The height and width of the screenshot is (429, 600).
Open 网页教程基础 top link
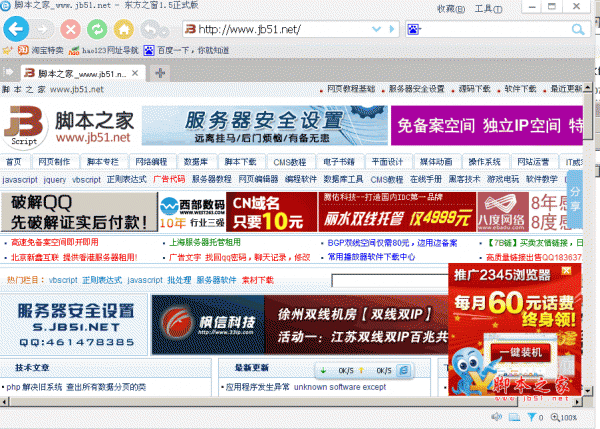351,89
